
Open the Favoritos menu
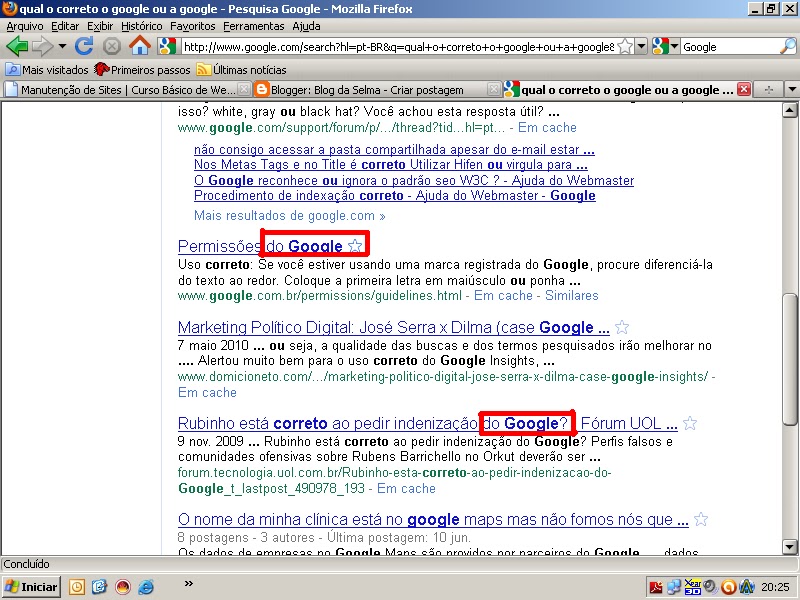pyautogui.click(x=193, y=26)
